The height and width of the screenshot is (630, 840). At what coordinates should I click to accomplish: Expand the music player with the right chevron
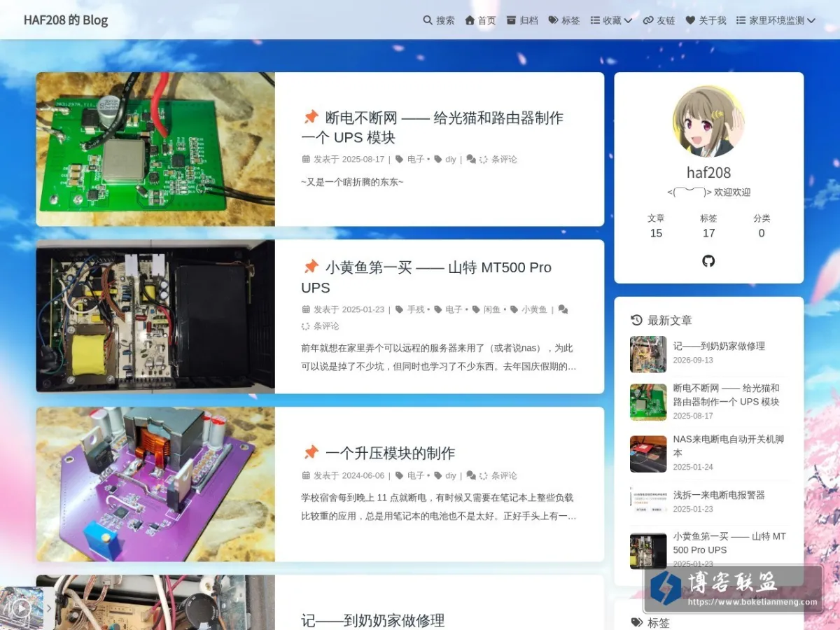pyautogui.click(x=49, y=608)
